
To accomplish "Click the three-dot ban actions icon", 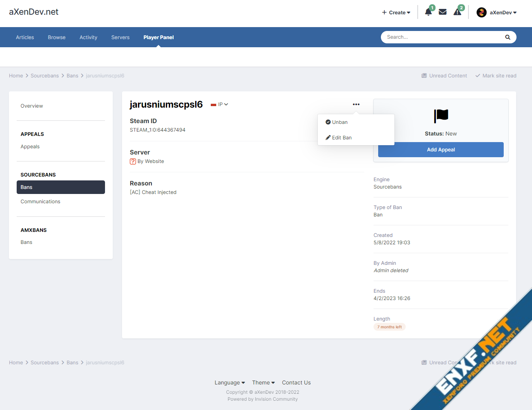I will pyautogui.click(x=356, y=104).
